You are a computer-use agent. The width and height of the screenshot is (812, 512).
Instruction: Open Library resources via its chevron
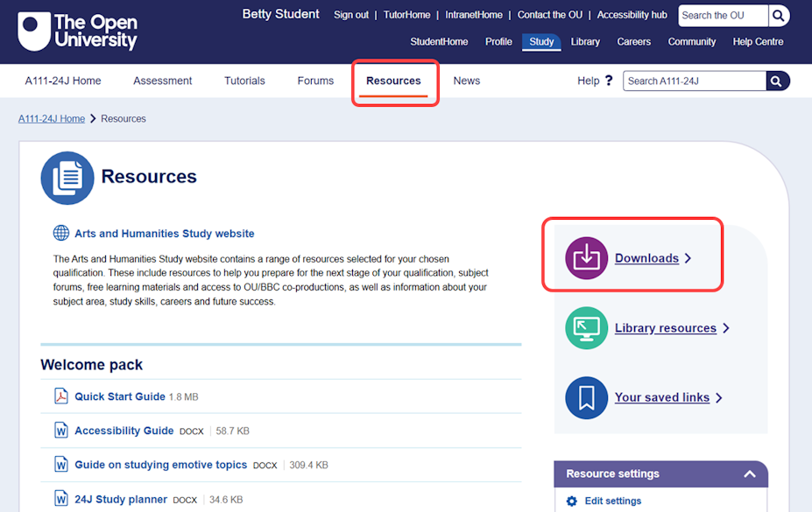click(726, 327)
